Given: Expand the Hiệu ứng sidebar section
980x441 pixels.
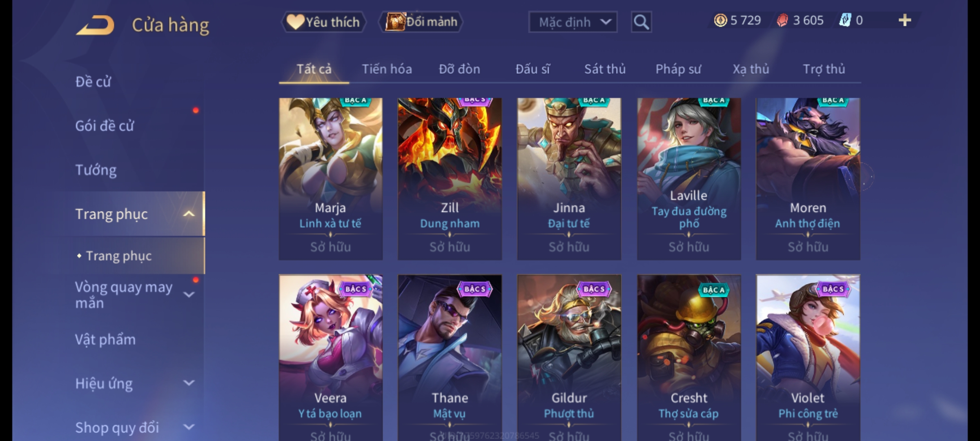Looking at the screenshot, I should click(189, 383).
